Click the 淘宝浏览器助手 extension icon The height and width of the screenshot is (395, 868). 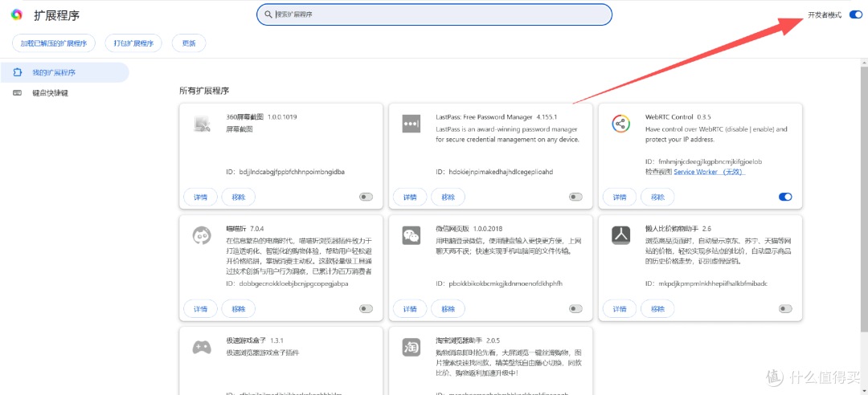(411, 348)
